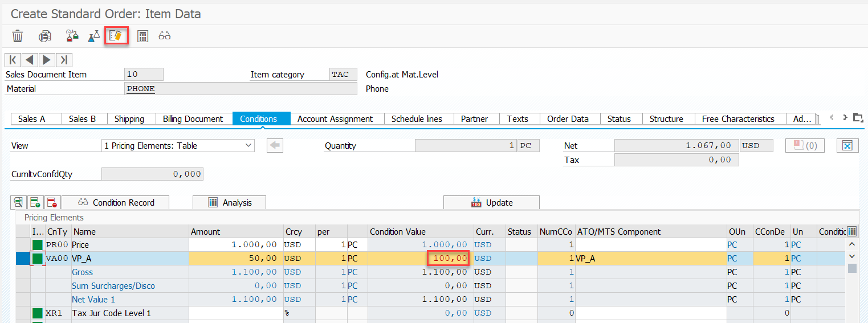Click the Amount column header
This screenshot has height=323, width=868.
point(236,232)
